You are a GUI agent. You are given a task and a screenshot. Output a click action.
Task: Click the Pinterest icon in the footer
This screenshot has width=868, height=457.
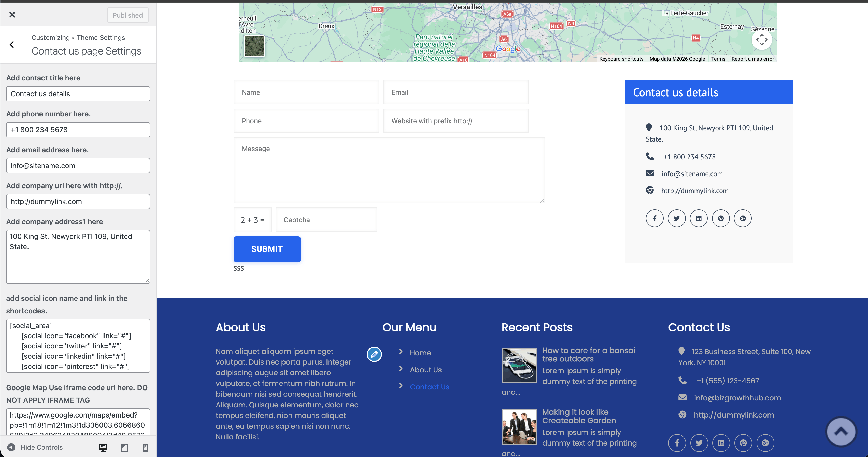(x=743, y=443)
